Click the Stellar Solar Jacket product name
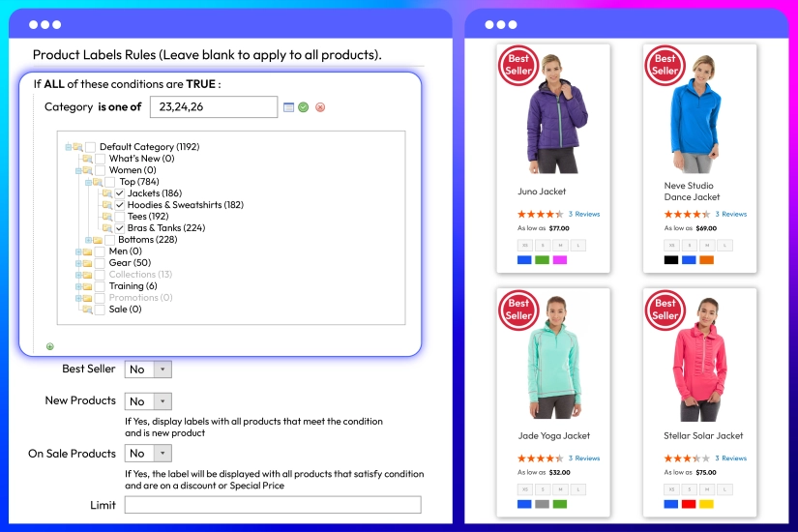This screenshot has width=798, height=532. click(703, 436)
